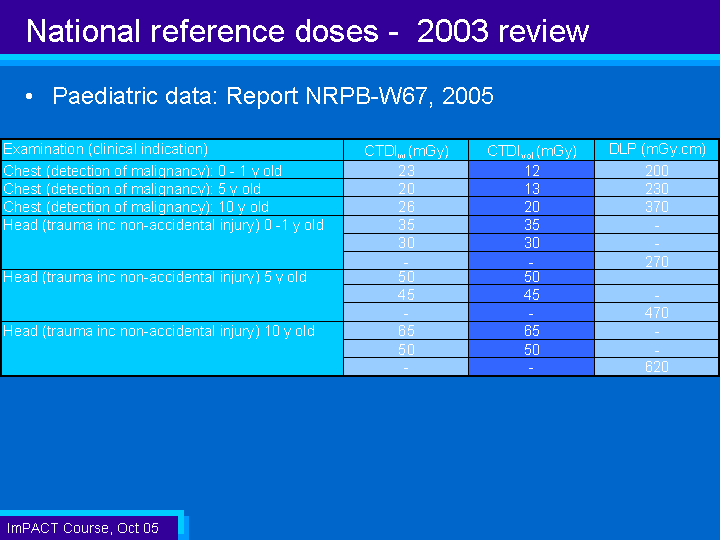The width and height of the screenshot is (720, 540).
Task: Select the CTDIvol value '13'
Action: 532,189
